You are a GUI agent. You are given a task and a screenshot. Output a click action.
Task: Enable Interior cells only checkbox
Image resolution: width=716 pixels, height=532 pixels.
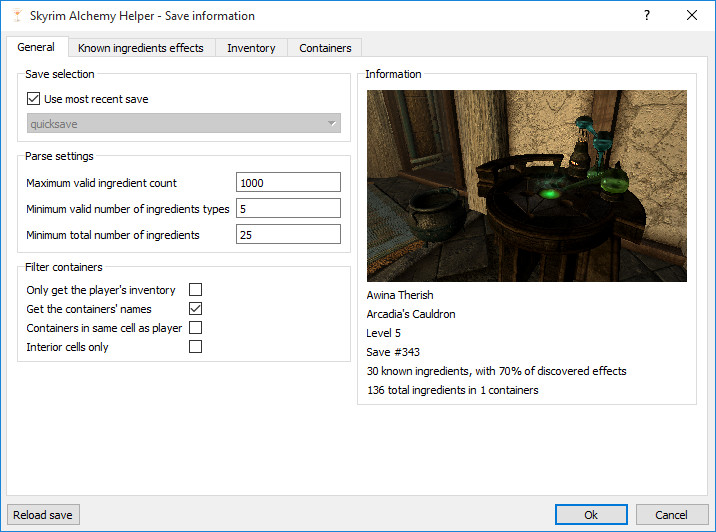click(195, 347)
